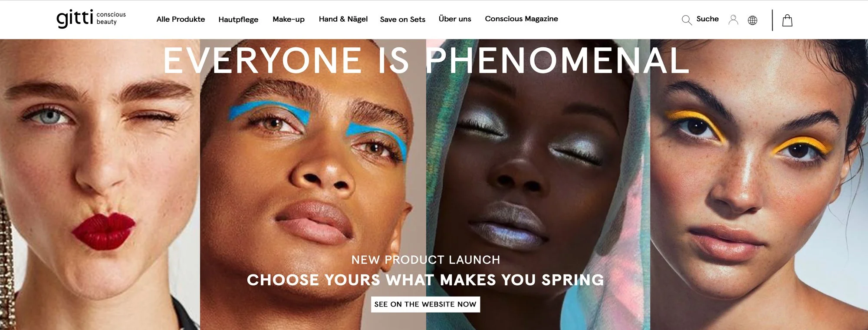
Task: Open search via magnifying glass icon
Action: (x=687, y=20)
